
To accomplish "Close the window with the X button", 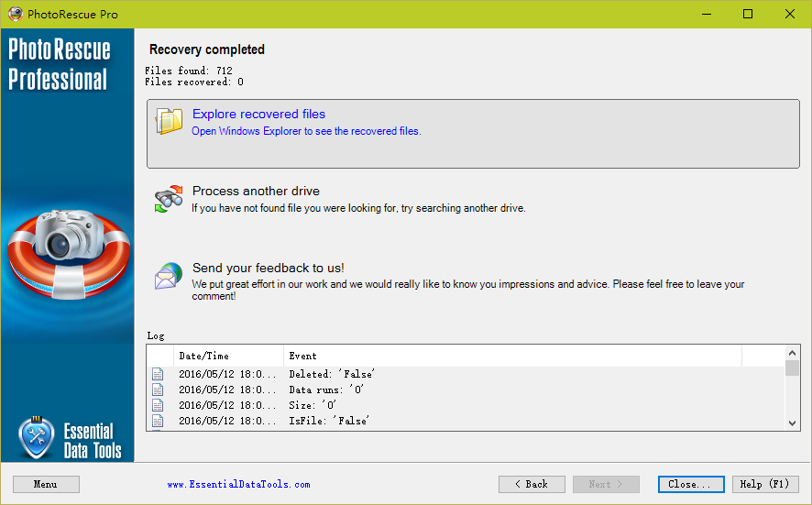I will [790, 14].
